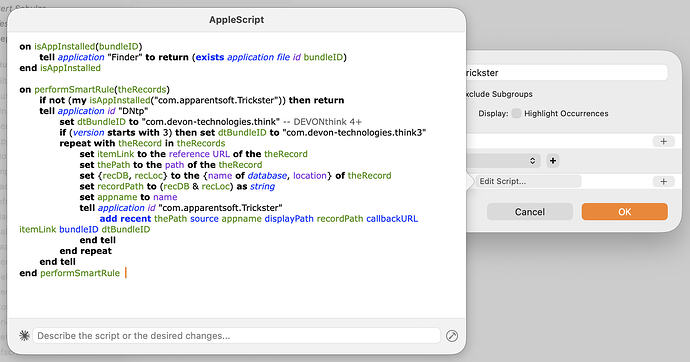
Task: Click the AI sparkle icon beside the prompt field
Action: 24,336
